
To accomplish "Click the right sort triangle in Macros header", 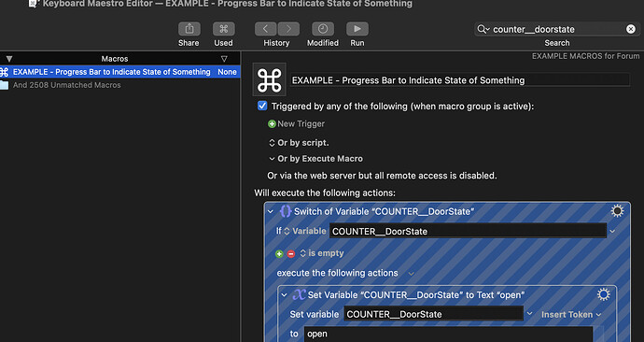I will [224, 59].
